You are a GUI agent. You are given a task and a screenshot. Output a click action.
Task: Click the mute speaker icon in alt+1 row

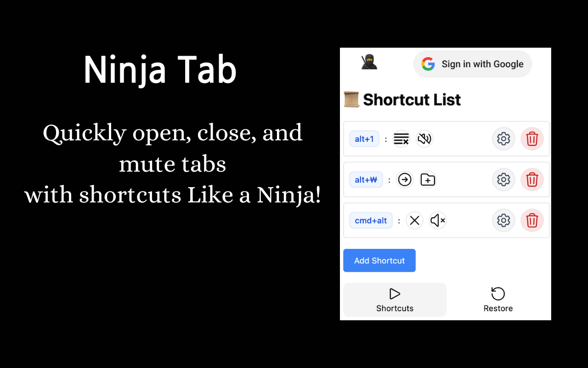pyautogui.click(x=424, y=139)
